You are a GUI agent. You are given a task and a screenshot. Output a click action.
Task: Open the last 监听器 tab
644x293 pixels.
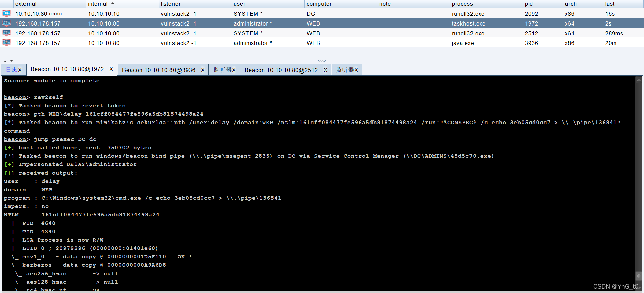(x=345, y=70)
